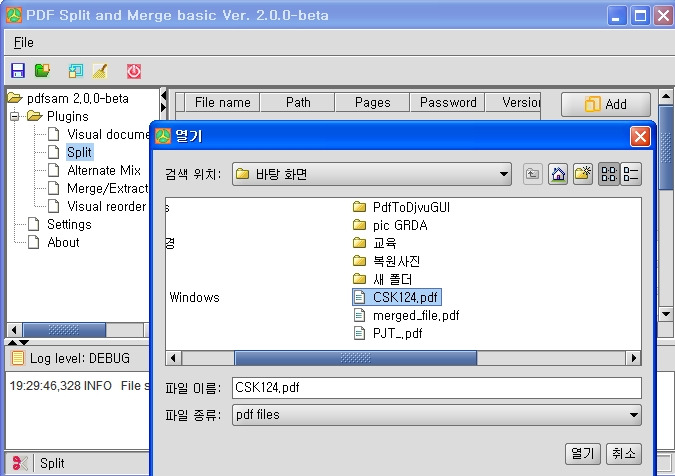Switch to list view icon
Screen dimensions: 675x476
(609, 174)
